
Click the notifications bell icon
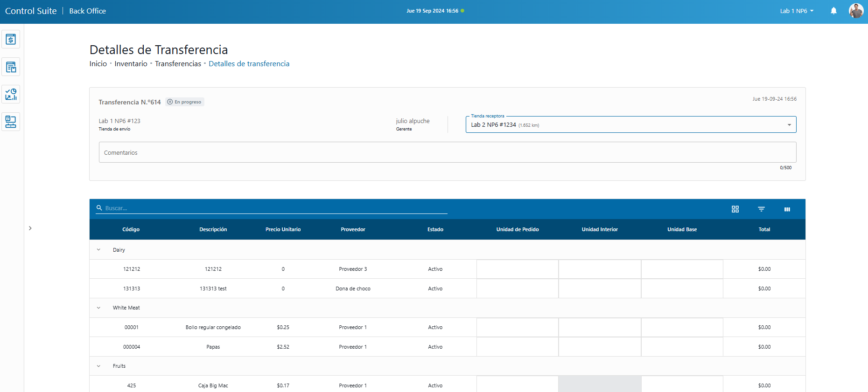pyautogui.click(x=833, y=11)
